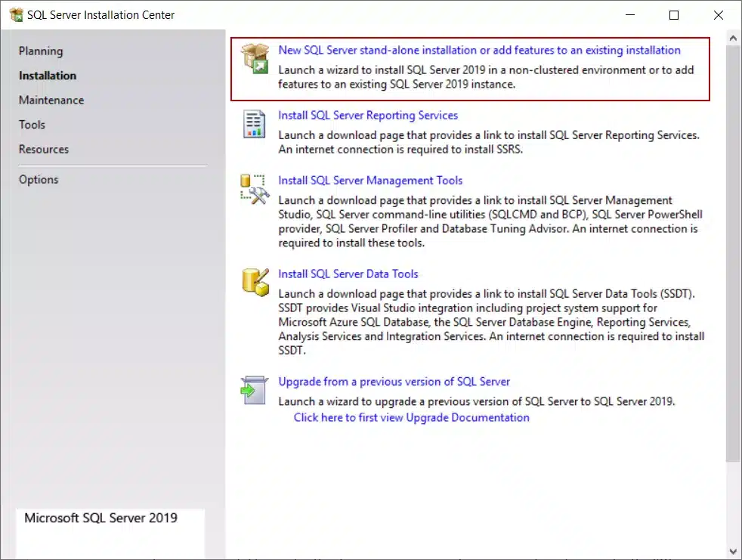Switch to the Maintenance page
This screenshot has width=742, height=560.
(51, 100)
